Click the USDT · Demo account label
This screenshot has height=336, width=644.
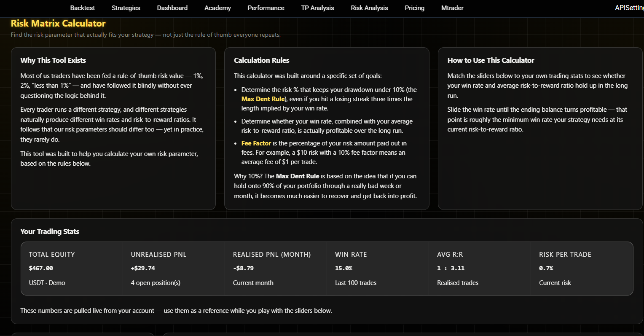point(47,283)
